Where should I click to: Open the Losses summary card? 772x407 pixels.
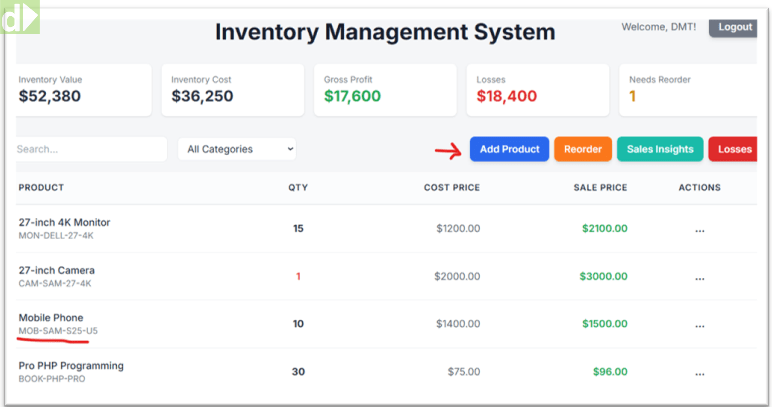[537, 89]
